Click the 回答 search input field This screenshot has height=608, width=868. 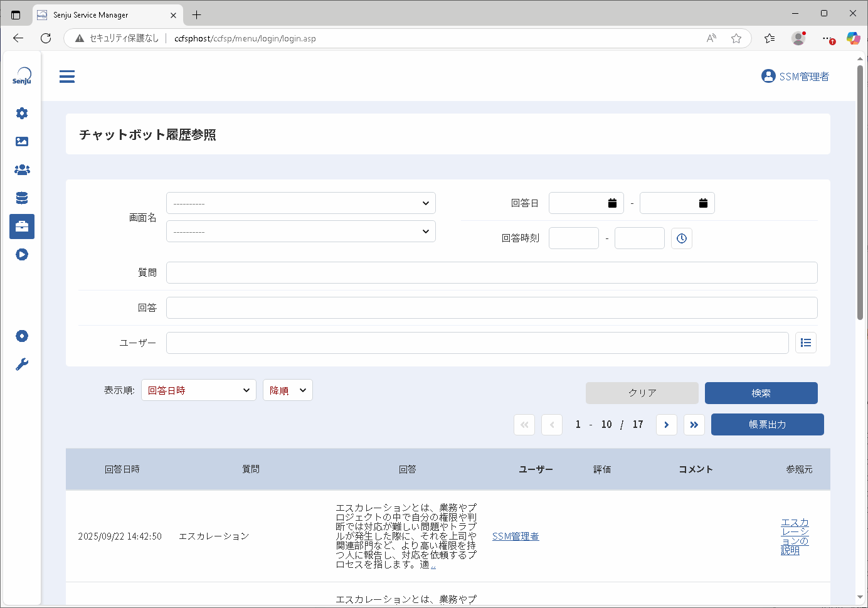(x=492, y=308)
